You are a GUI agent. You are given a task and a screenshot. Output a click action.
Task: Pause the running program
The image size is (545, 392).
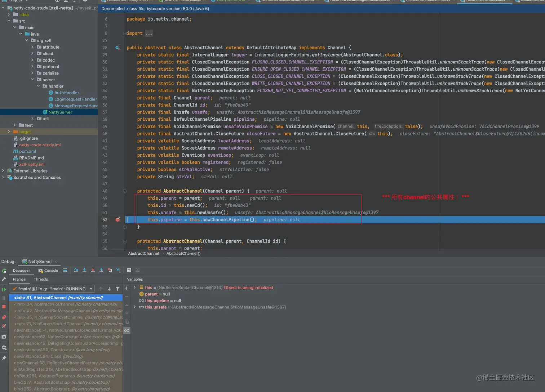tap(4, 298)
